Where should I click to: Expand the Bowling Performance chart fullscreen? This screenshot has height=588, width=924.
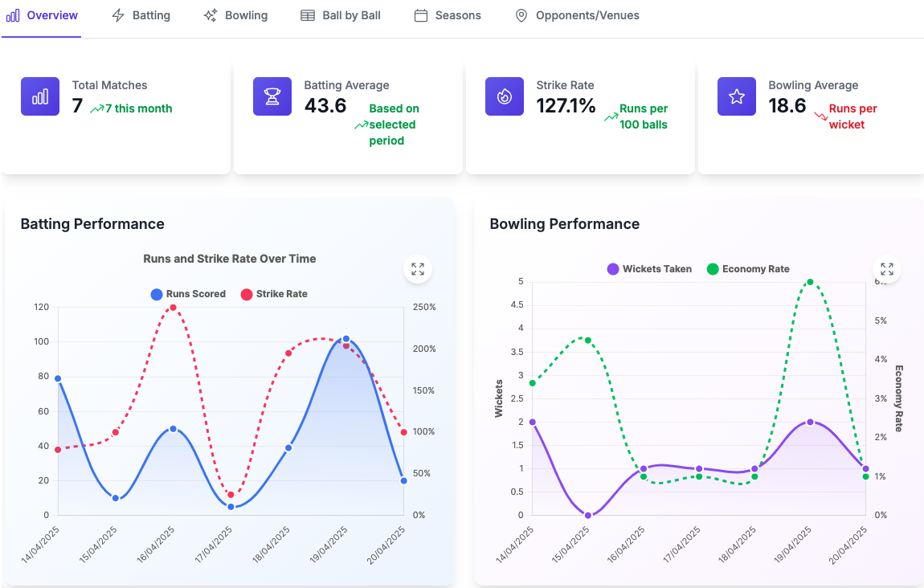[887, 269]
